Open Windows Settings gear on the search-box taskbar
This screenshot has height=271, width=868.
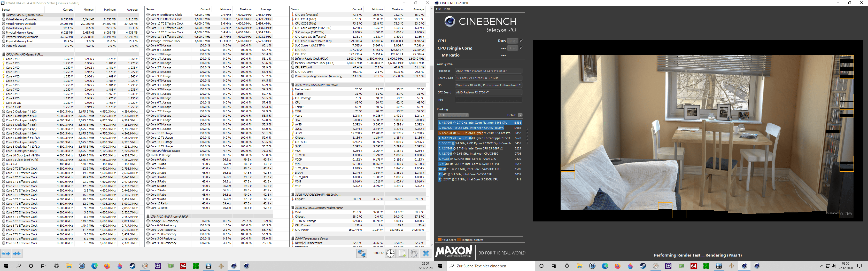tap(567, 266)
